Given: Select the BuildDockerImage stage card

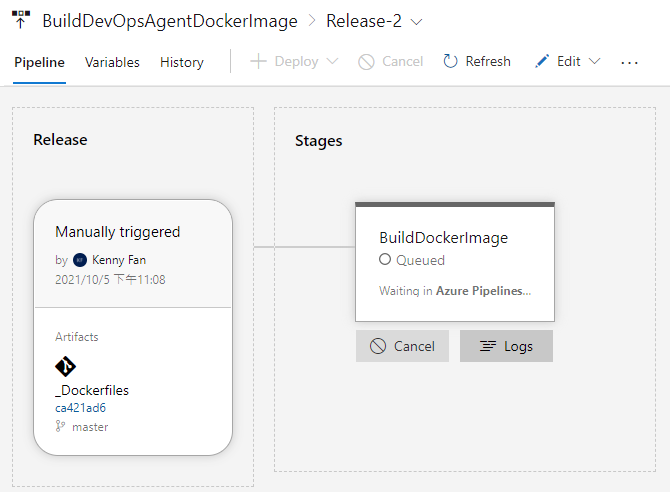Looking at the screenshot, I should pyautogui.click(x=455, y=262).
